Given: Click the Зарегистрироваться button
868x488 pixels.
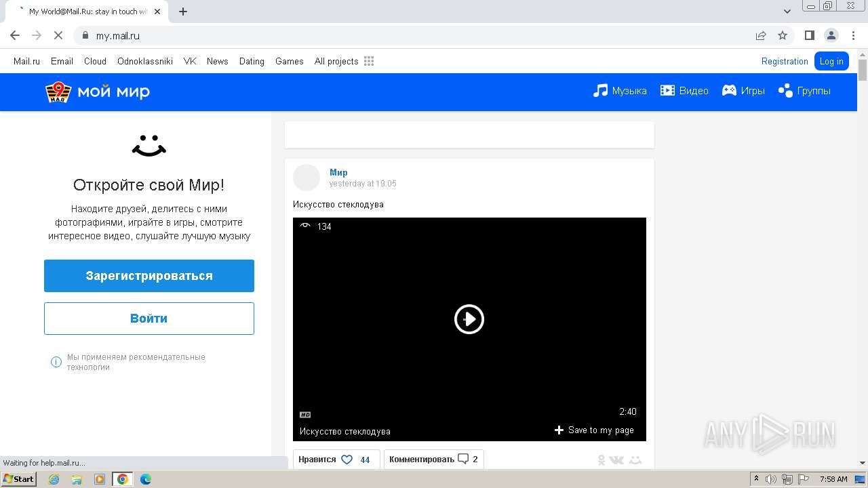Looking at the screenshot, I should [149, 276].
